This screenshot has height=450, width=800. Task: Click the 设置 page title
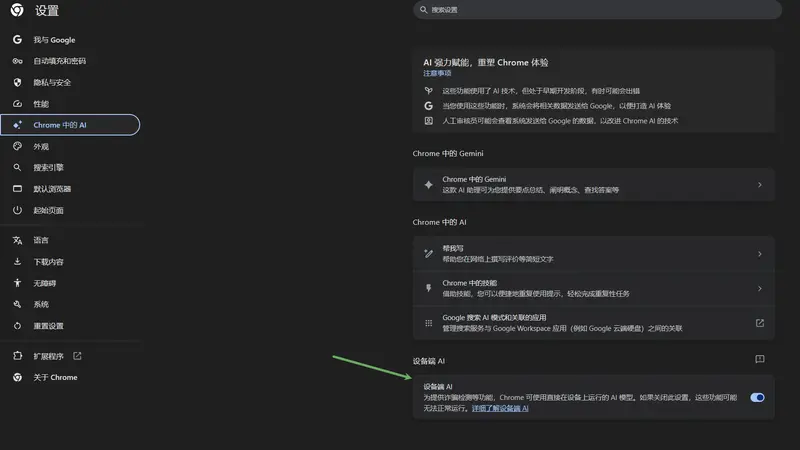(47, 10)
